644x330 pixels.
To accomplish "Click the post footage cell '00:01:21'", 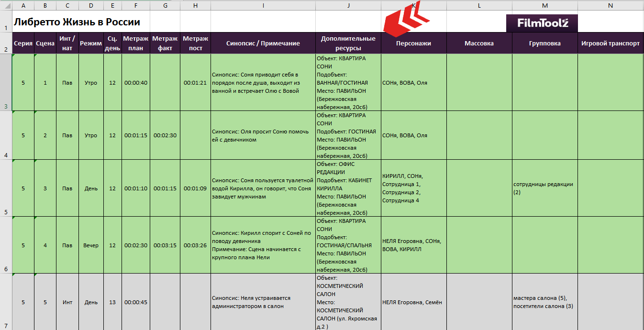I will [196, 83].
